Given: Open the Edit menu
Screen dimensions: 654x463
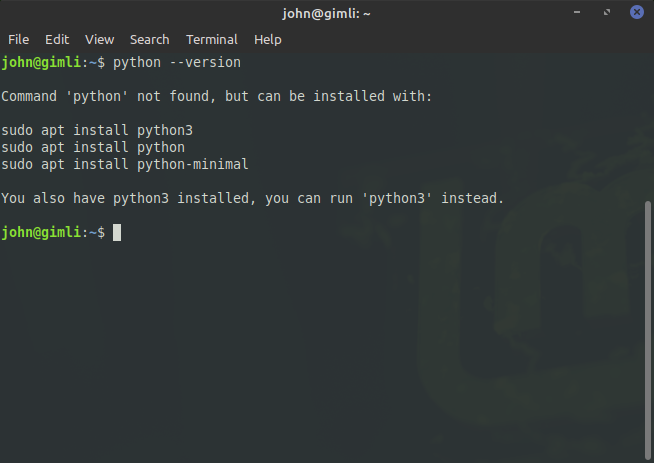Looking at the screenshot, I should click(57, 40).
